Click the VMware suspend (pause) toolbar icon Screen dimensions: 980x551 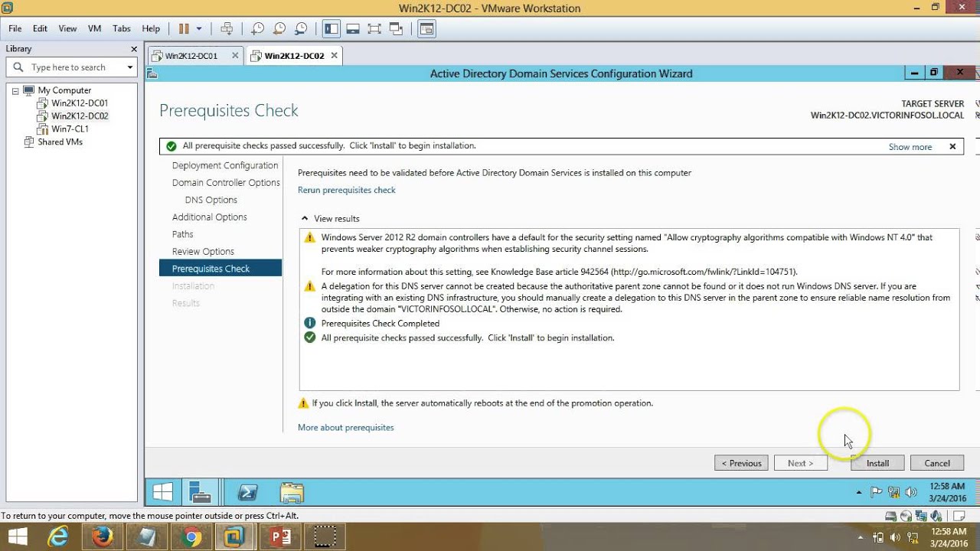coord(184,28)
